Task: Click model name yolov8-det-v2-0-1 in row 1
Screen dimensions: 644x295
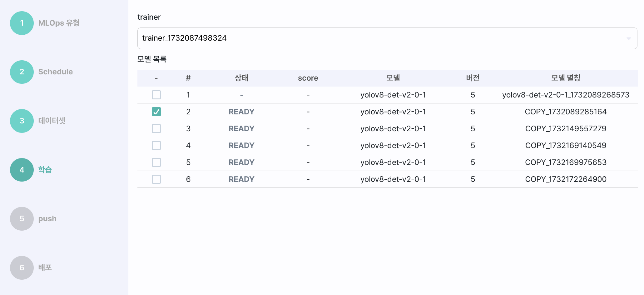Action: point(393,95)
